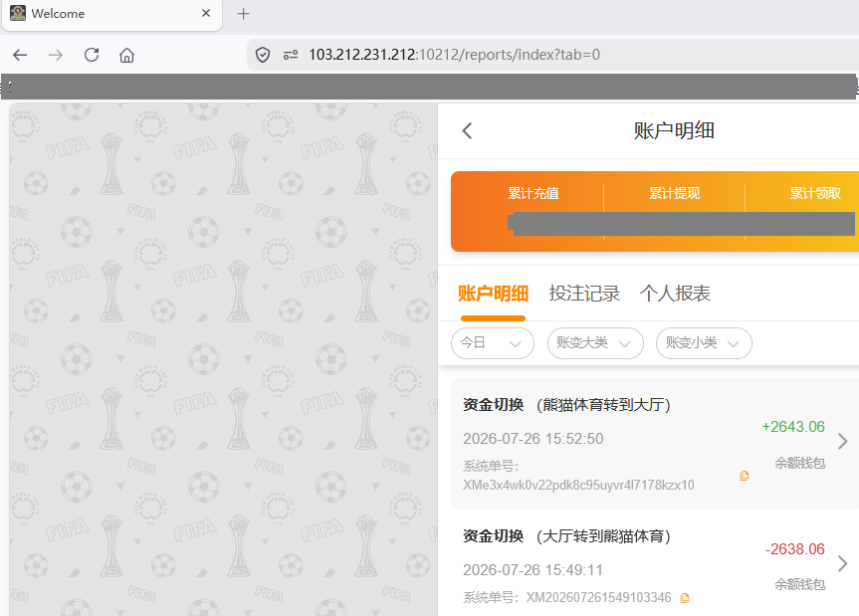Open the 今日 date filter dropdown
859x616 pixels.
[493, 343]
